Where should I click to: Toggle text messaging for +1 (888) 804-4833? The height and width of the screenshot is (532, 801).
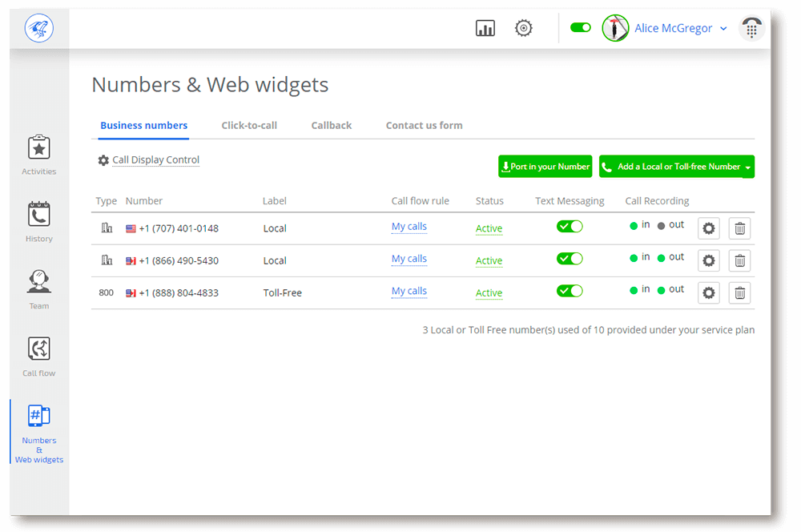[x=570, y=291]
